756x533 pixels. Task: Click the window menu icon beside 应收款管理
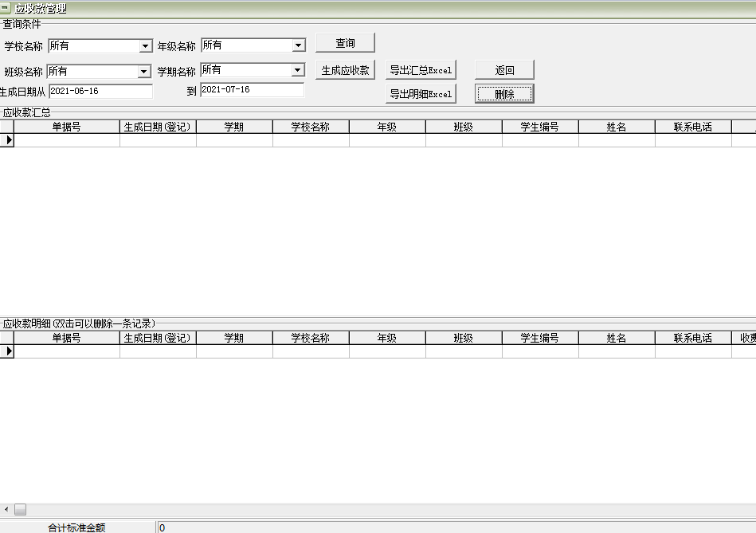(x=6, y=8)
